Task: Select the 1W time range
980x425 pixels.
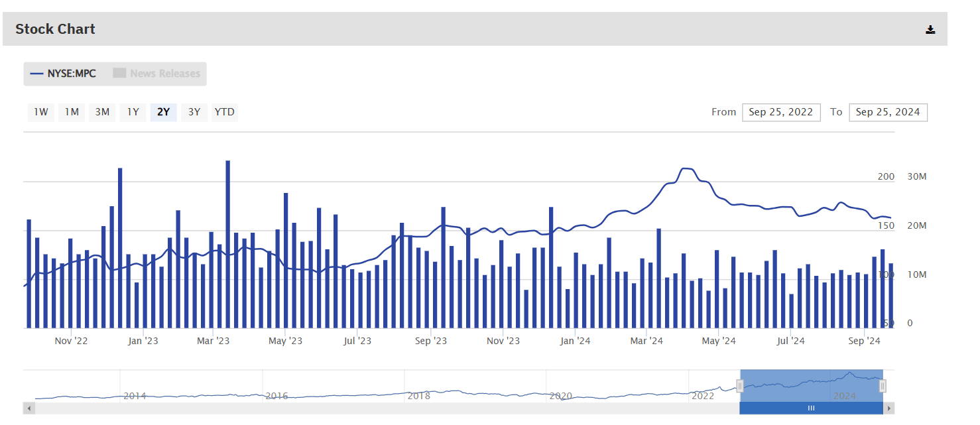Action: (40, 112)
